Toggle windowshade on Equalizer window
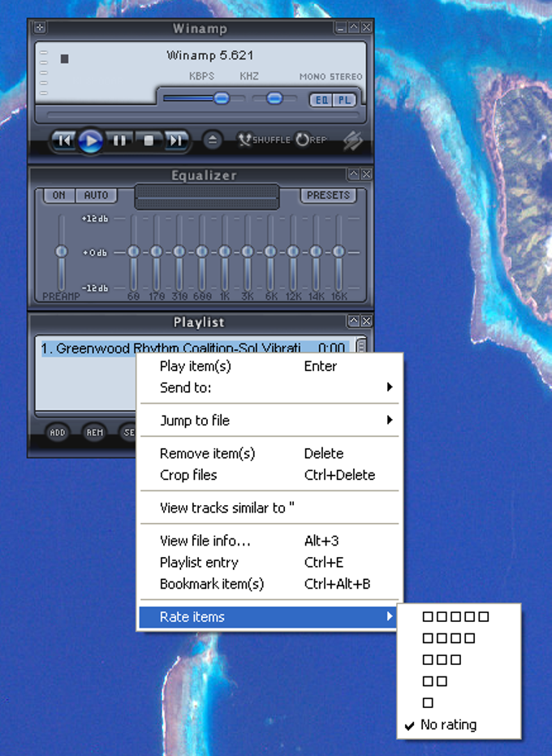 point(353,174)
